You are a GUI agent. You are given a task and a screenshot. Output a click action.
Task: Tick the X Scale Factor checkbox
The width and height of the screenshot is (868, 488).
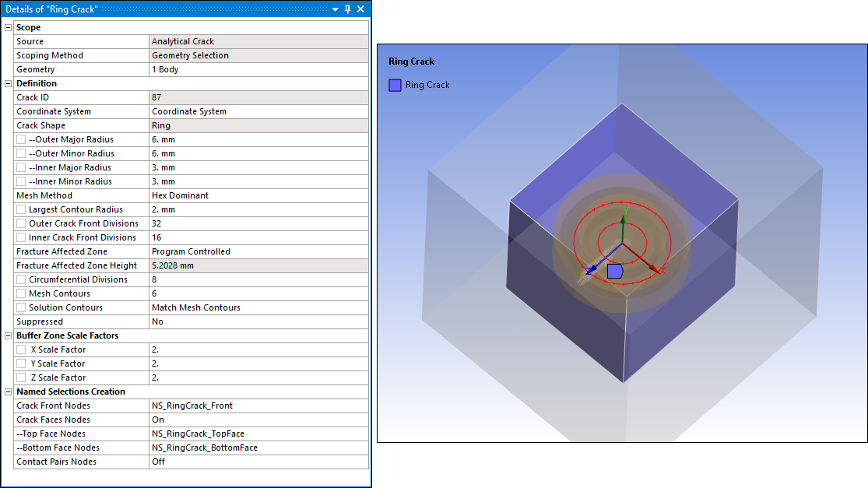click(21, 349)
